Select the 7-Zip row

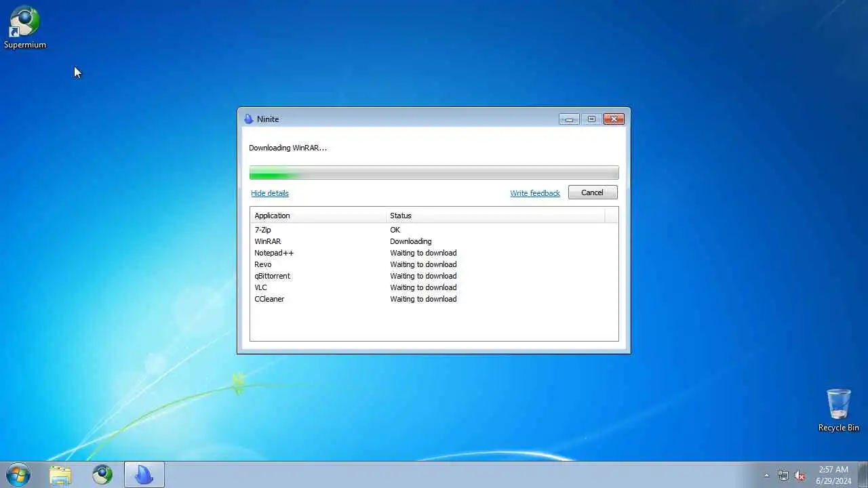[x=434, y=230]
